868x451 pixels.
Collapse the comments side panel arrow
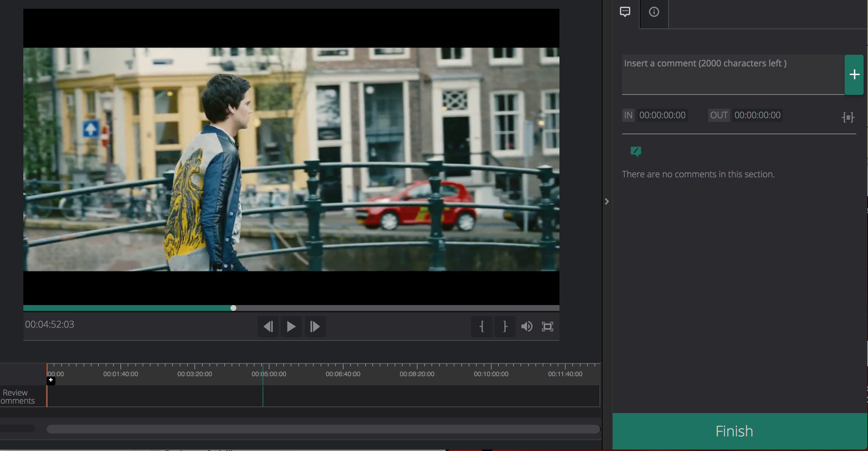click(x=607, y=201)
